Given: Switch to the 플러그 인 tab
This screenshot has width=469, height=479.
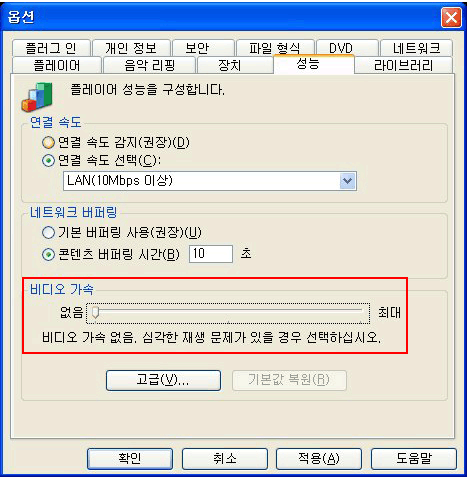Looking at the screenshot, I should pos(51,48).
